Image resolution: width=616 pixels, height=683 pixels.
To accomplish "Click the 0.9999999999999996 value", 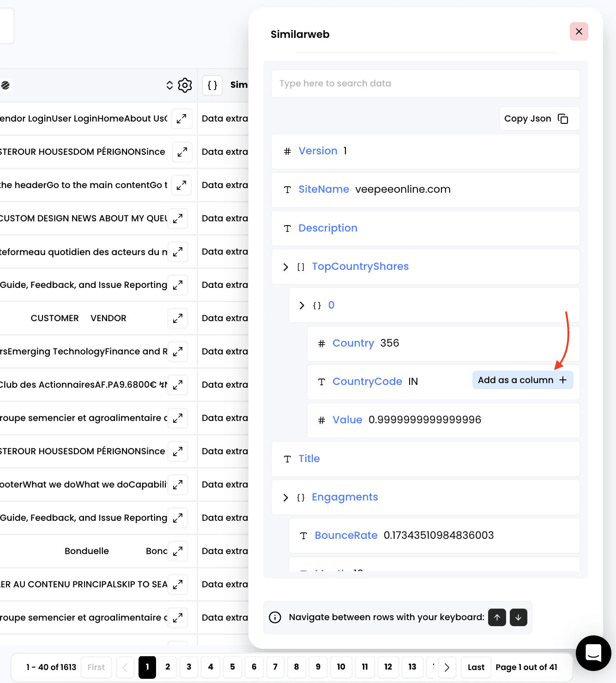I will point(425,420).
